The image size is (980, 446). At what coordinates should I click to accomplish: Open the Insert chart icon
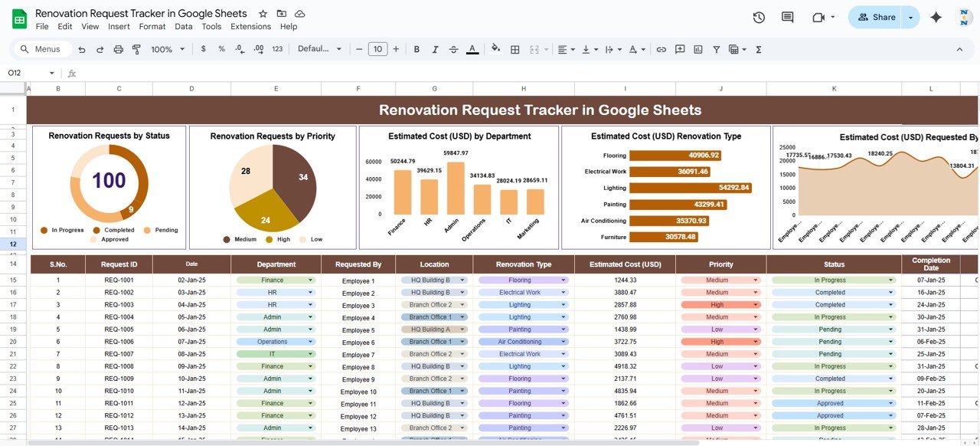click(697, 49)
